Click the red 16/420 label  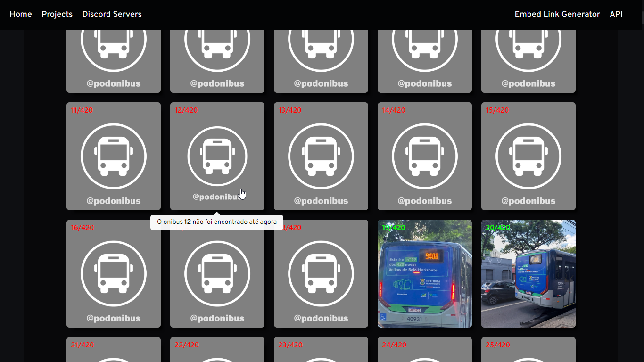tap(82, 228)
